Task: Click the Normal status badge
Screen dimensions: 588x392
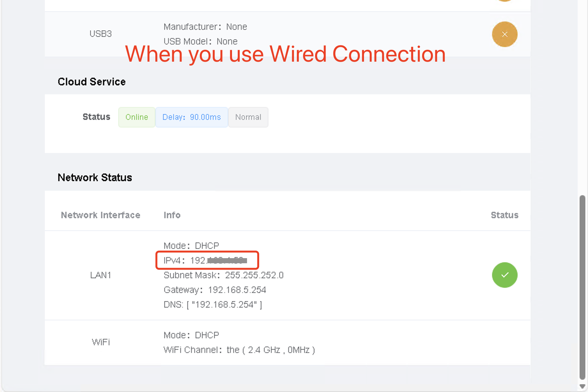Action: tap(248, 117)
